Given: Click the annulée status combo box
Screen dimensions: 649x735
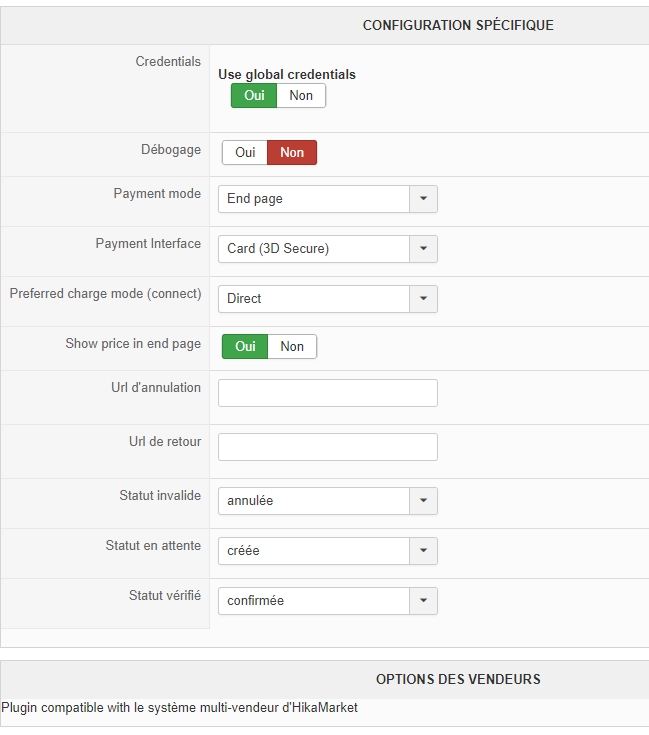Looking at the screenshot, I should (314, 500).
